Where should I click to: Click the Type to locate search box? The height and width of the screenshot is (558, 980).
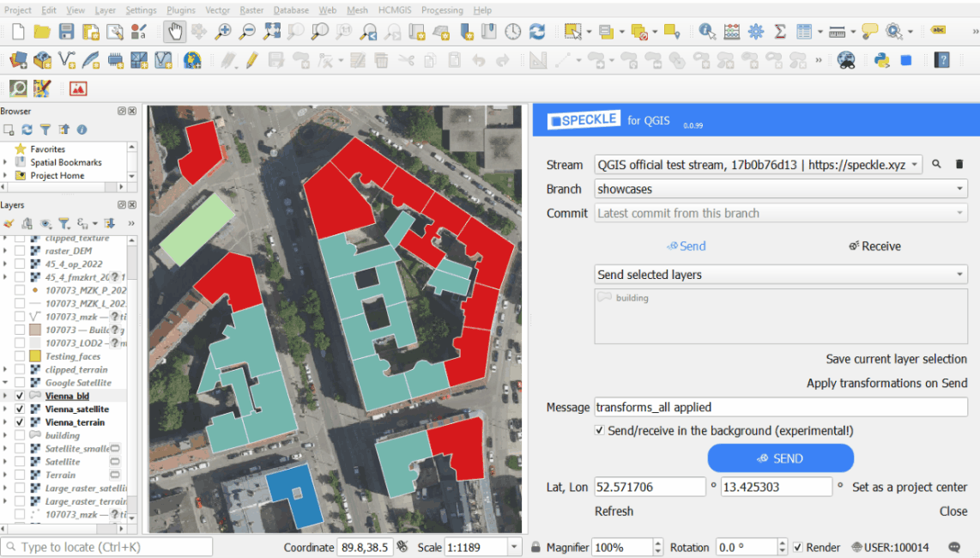click(107, 548)
